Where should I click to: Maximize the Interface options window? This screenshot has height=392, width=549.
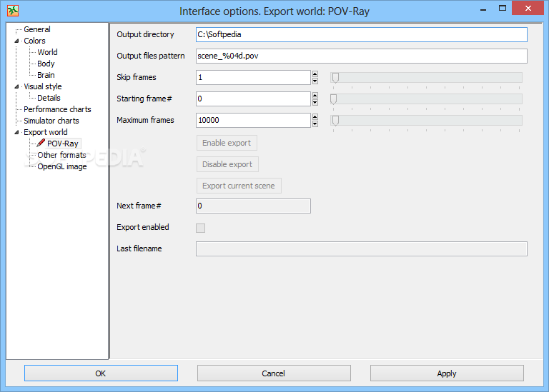[503, 9]
